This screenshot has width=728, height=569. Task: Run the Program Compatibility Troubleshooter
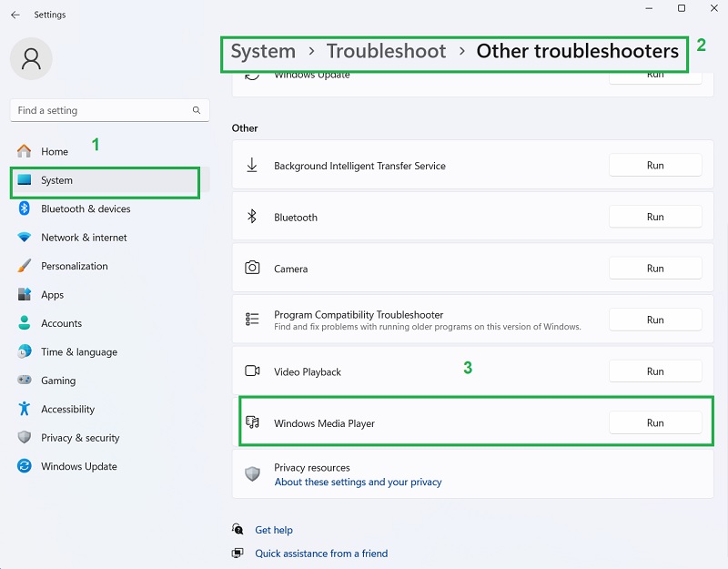[x=655, y=320]
